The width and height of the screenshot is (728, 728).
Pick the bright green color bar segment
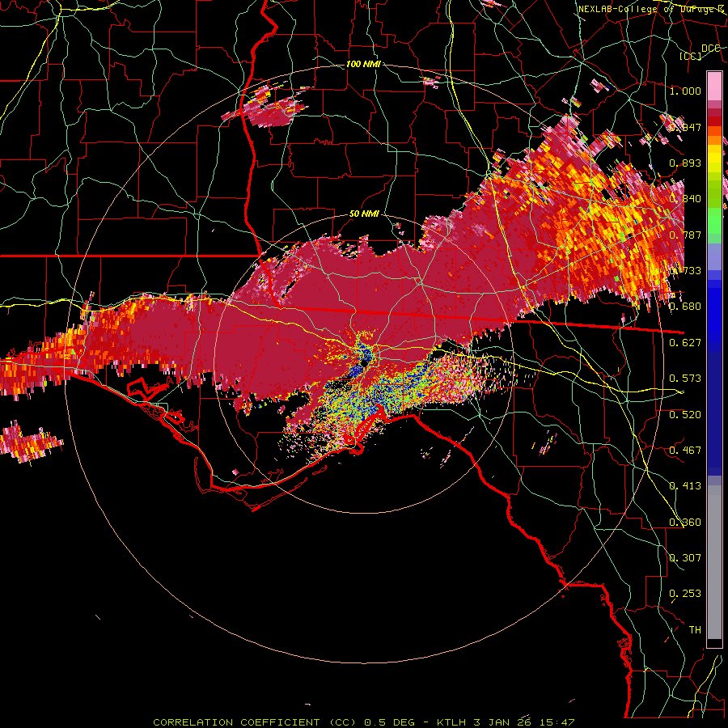714,221
